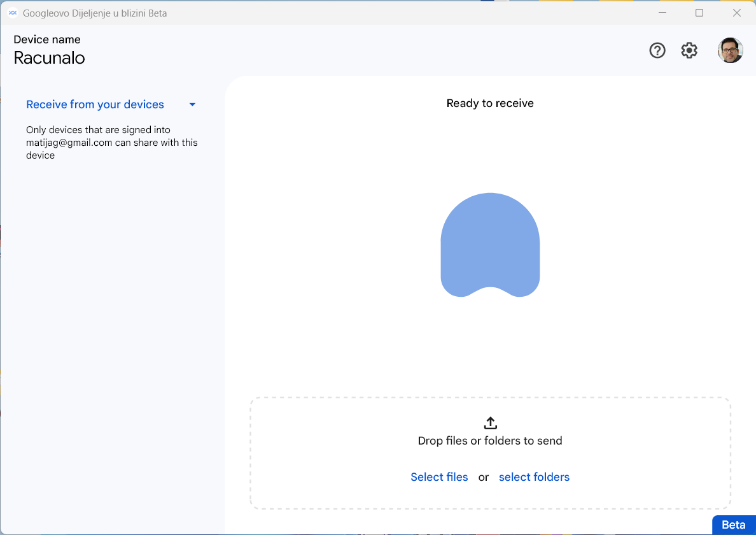Maximize the Nearby Share window
This screenshot has width=756, height=535.
699,13
